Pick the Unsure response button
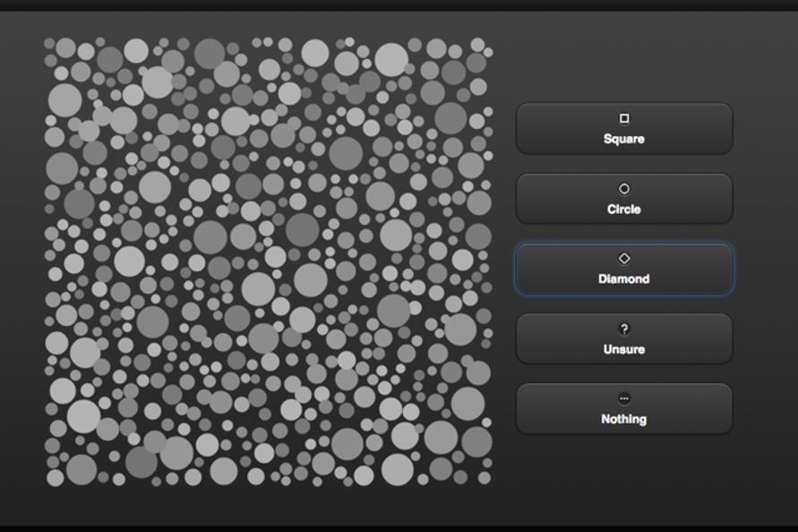 pyautogui.click(x=624, y=339)
